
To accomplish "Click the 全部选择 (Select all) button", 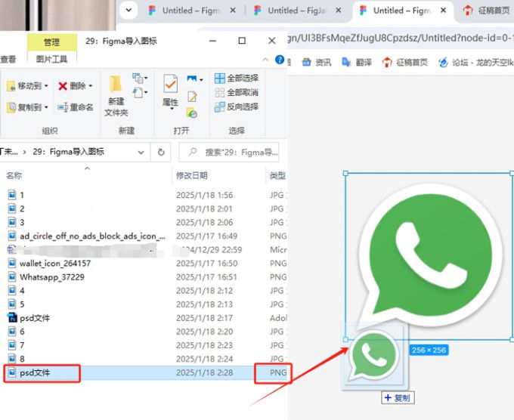I will 237,78.
